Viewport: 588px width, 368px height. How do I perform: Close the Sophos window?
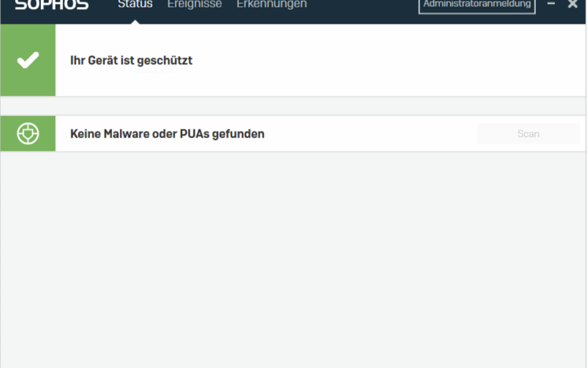point(573,4)
